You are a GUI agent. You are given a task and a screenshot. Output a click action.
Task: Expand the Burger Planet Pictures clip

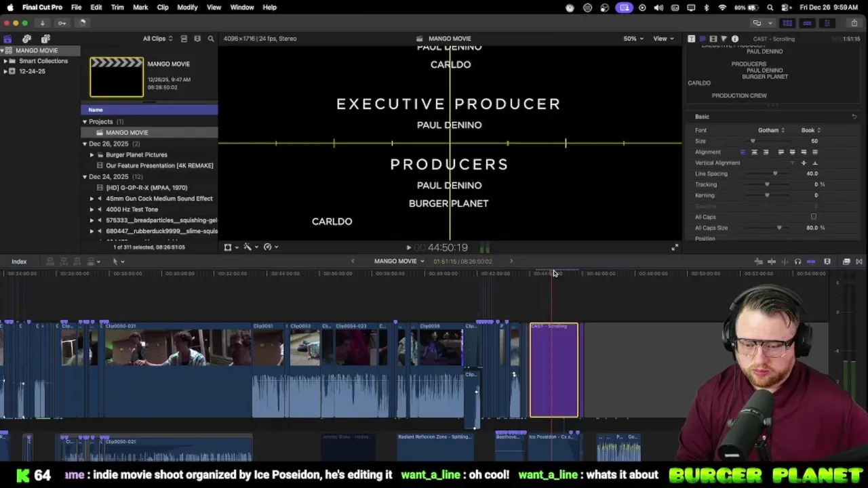pyautogui.click(x=92, y=155)
